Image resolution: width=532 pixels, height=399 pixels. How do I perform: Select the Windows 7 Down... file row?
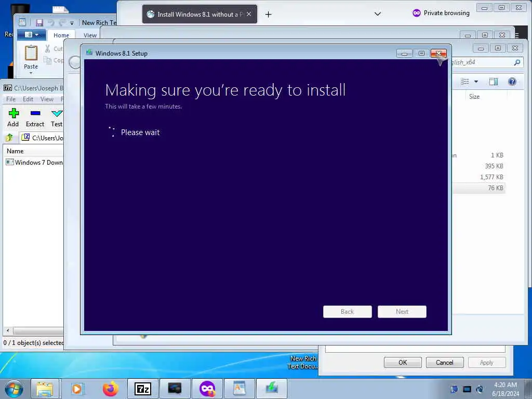[34, 162]
